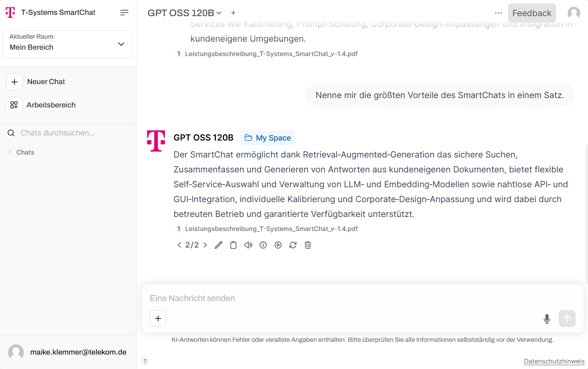Image resolution: width=588 pixels, height=369 pixels.
Task: Add another model with the plus icon
Action: pyautogui.click(x=233, y=13)
